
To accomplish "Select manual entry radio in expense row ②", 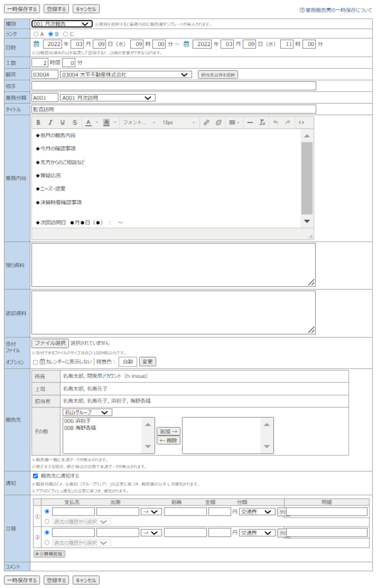I will (47, 533).
